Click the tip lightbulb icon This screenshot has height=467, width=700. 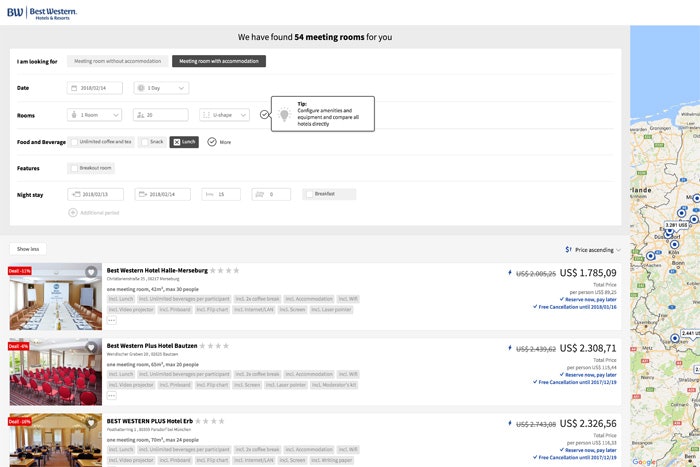click(284, 114)
